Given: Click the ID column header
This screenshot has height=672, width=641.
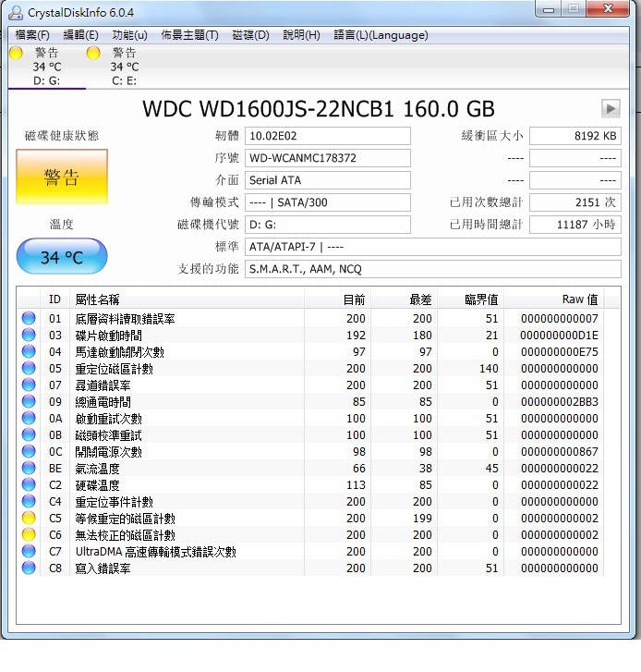Looking at the screenshot, I should (x=54, y=299).
